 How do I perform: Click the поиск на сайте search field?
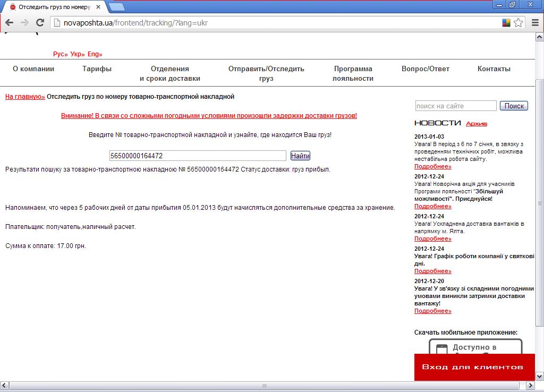click(456, 106)
